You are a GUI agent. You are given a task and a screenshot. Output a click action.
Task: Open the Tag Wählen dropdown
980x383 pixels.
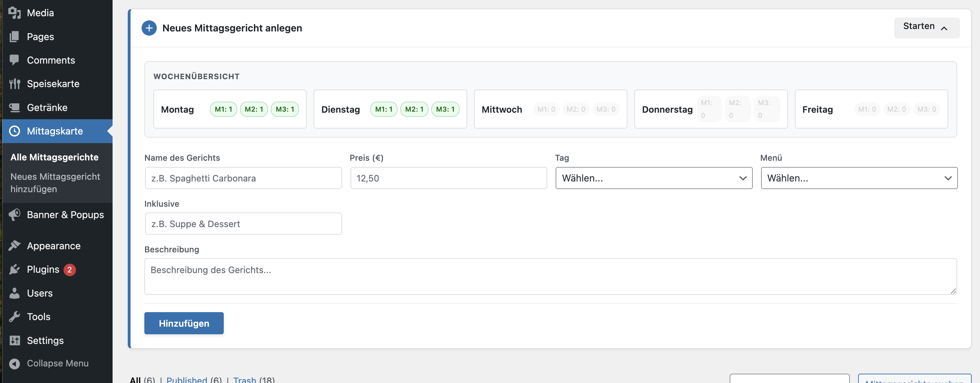pyautogui.click(x=653, y=178)
